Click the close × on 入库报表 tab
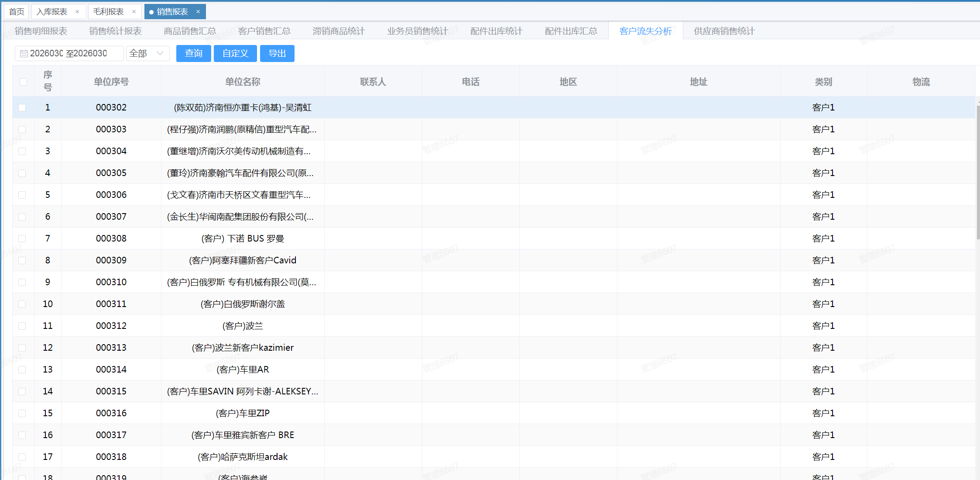Viewport: 980px width, 480px height. coord(77,11)
